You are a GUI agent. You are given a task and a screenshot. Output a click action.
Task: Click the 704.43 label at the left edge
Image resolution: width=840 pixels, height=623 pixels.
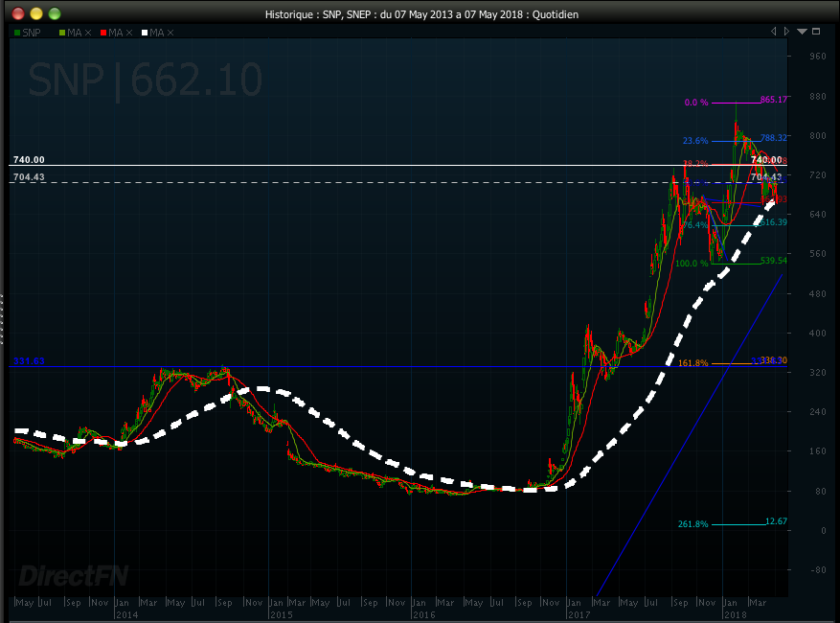[x=29, y=177]
